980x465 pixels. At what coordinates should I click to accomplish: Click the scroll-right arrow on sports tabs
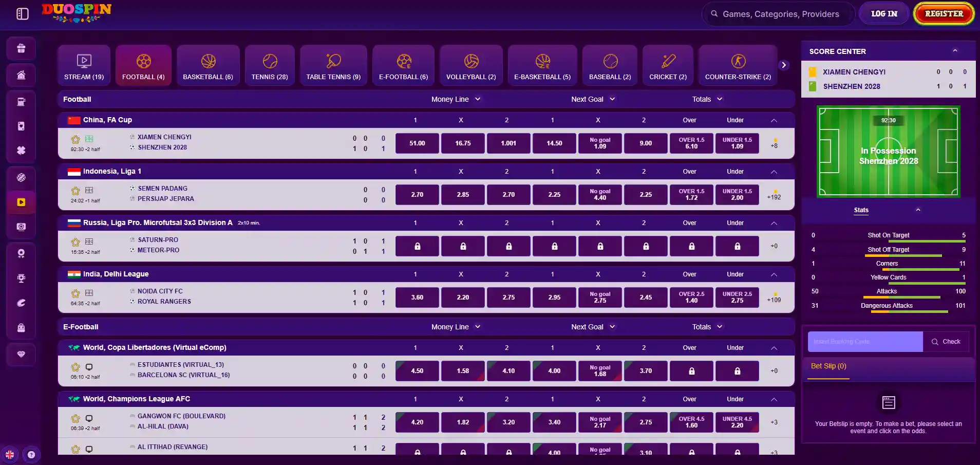784,65
